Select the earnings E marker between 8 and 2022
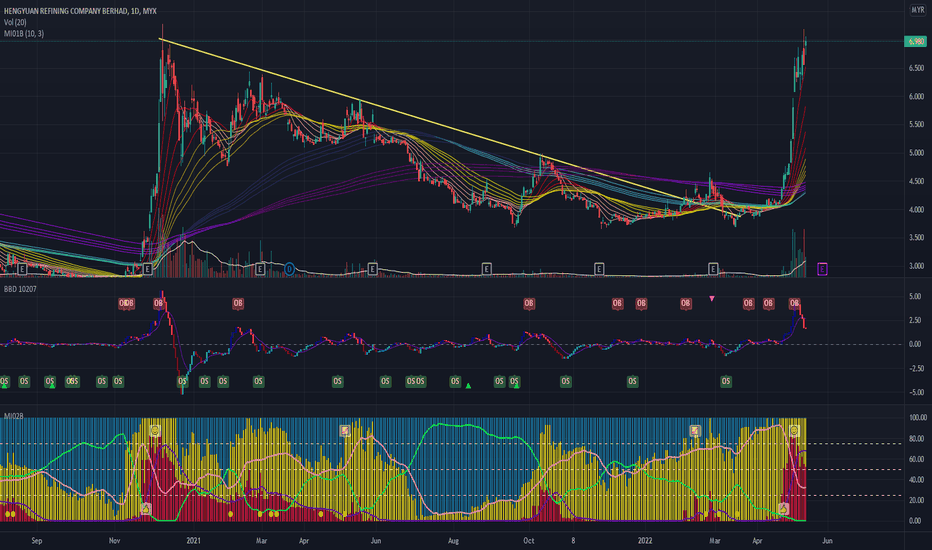 599,269
